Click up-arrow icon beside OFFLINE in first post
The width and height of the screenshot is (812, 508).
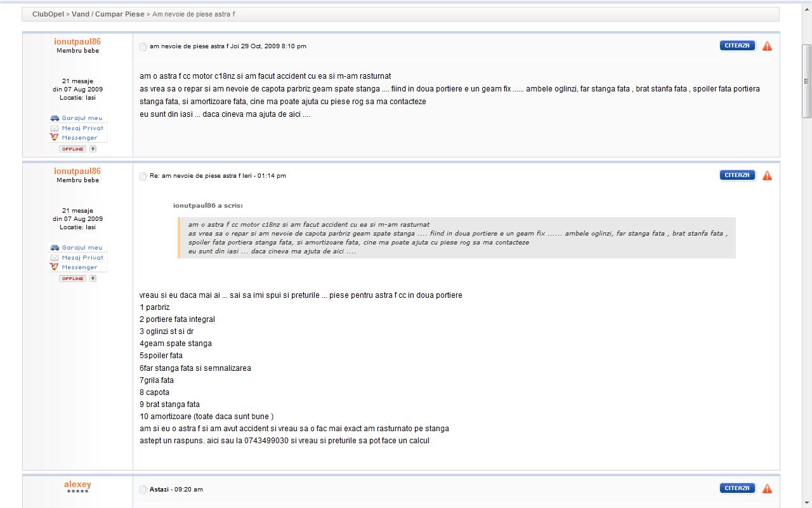point(93,149)
